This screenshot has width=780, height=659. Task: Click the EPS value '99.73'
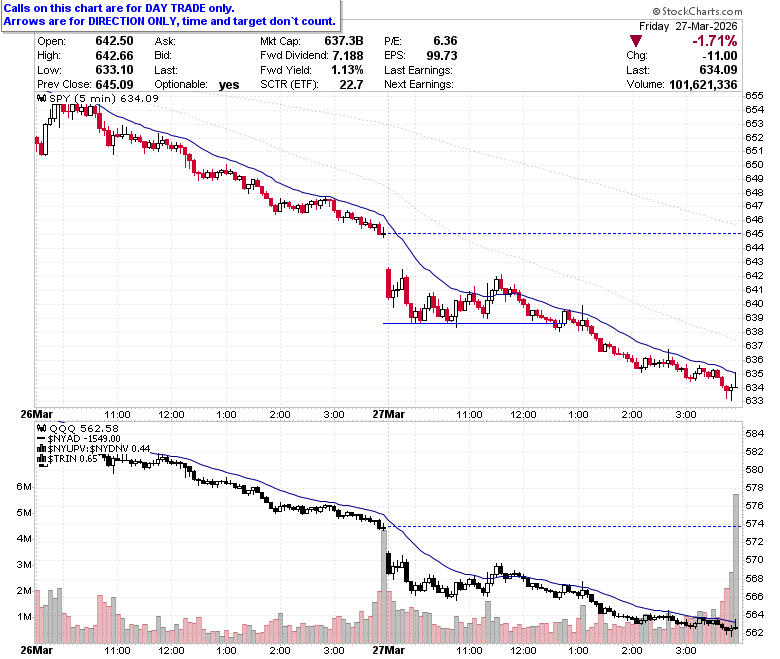tap(442, 55)
